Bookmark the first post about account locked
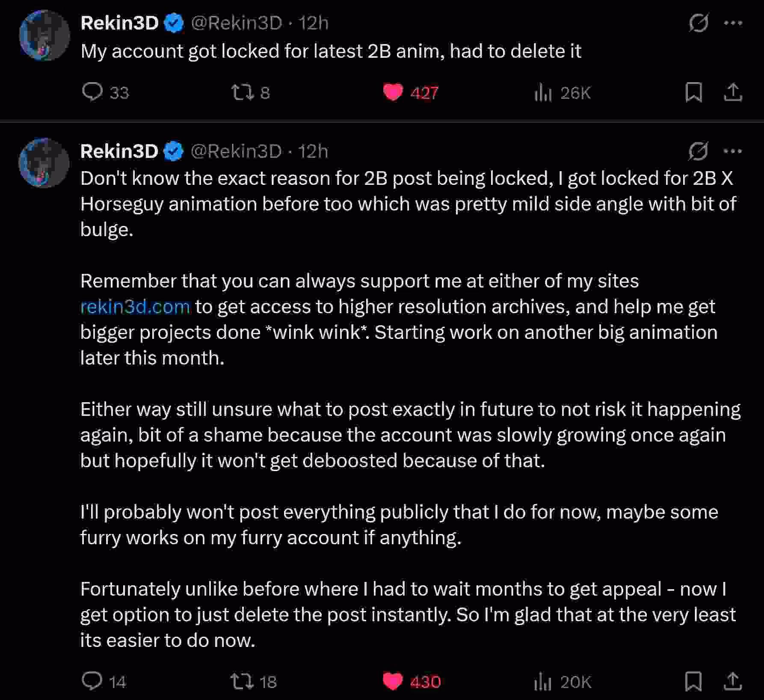Viewport: 764px width, 700px height. [x=693, y=92]
